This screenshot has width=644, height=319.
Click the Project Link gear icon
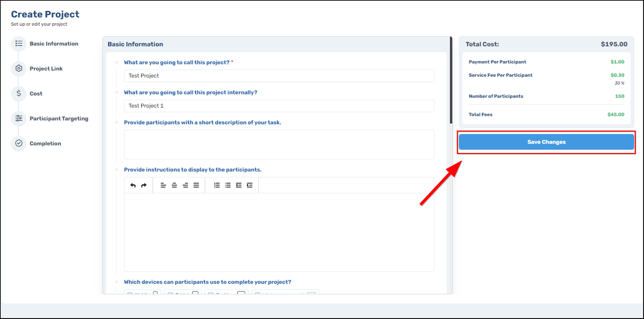tap(19, 68)
